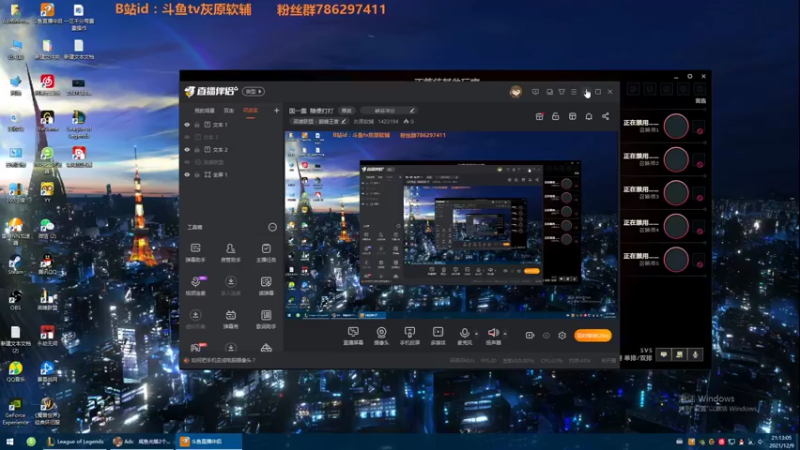Viewport: 800px width, 450px height.
Task: Add a live screen capture source
Action: (x=353, y=336)
